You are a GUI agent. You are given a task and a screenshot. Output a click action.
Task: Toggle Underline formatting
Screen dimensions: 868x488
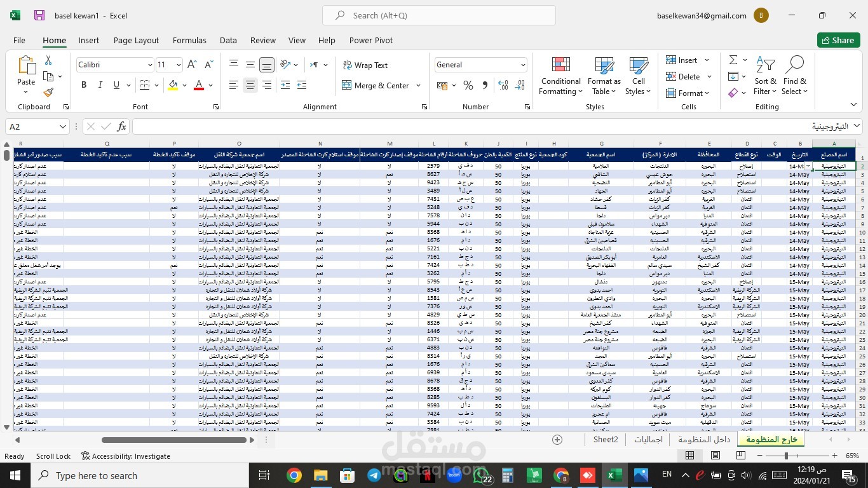116,85
